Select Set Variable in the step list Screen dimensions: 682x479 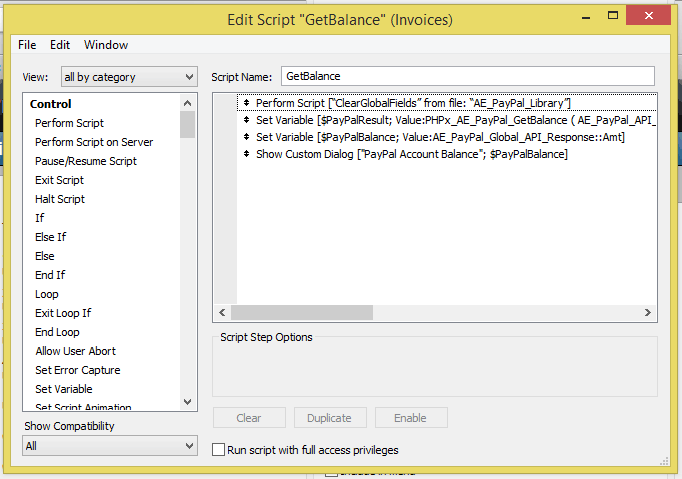pyautogui.click(x=64, y=389)
